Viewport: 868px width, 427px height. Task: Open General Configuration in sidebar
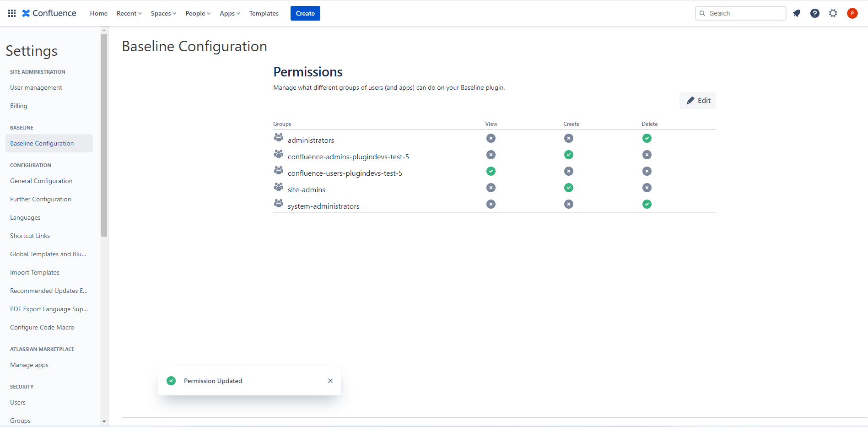(41, 181)
